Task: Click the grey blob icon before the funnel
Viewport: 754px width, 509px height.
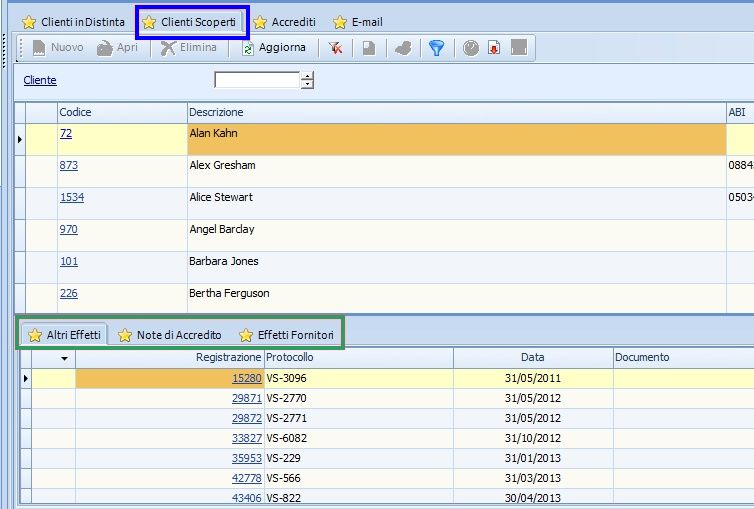Action: (403, 48)
